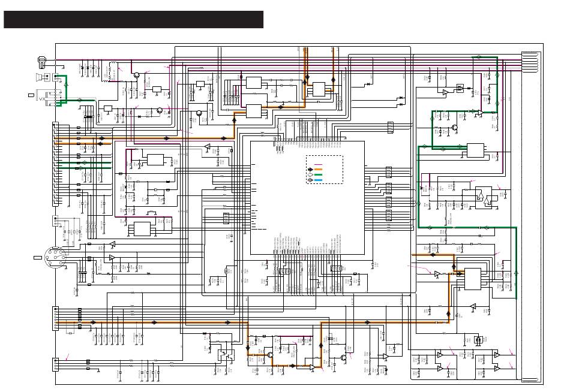
Task: Click the black title bar above the schematic
Action: [133, 19]
